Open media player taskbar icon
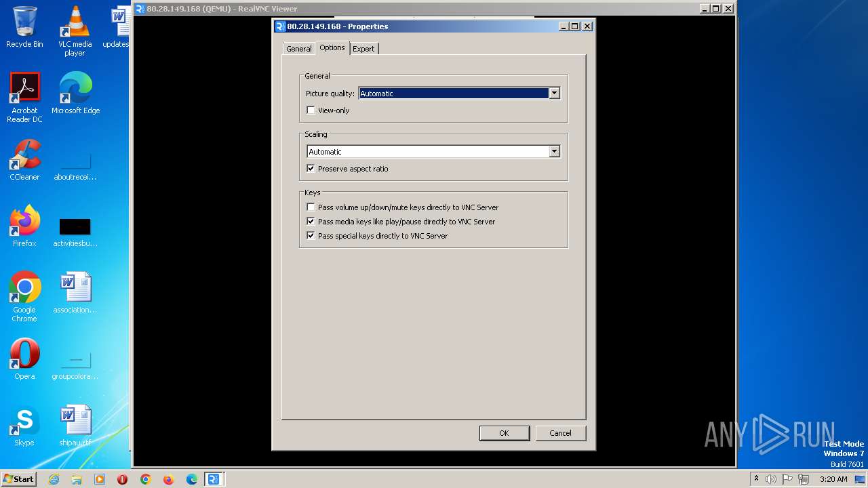 (x=100, y=479)
